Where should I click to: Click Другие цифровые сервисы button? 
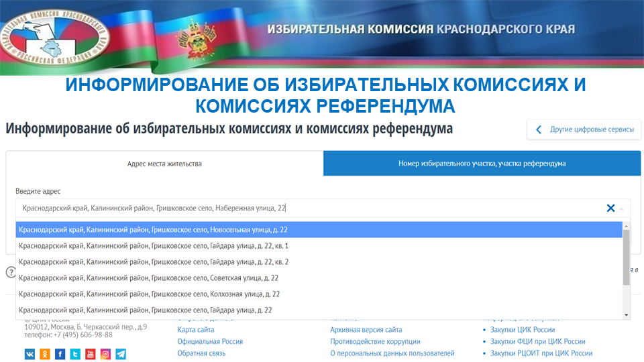584,129
